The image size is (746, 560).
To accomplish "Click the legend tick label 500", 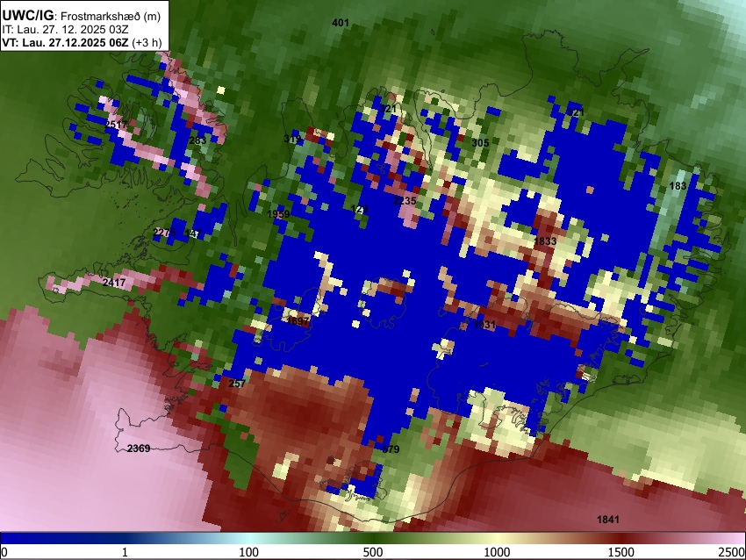I will coord(373,553).
